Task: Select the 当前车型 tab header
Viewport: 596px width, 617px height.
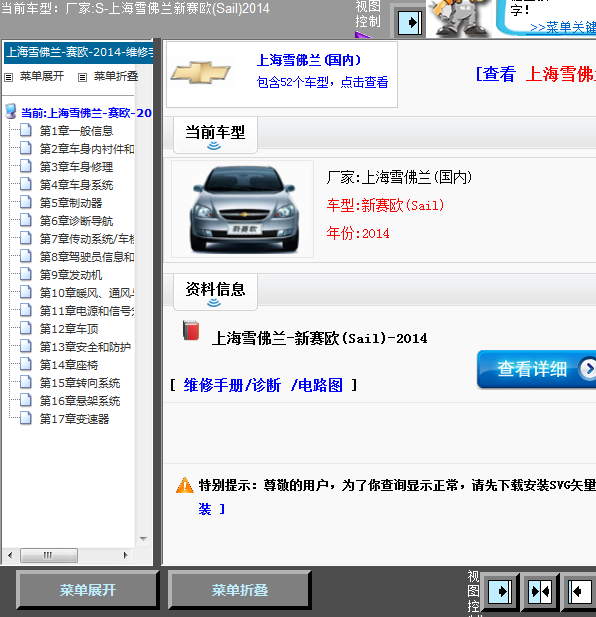Action: point(215,135)
